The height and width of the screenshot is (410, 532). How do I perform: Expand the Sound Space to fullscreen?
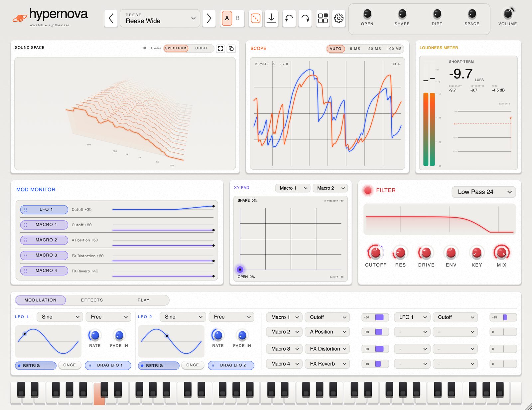pos(220,49)
